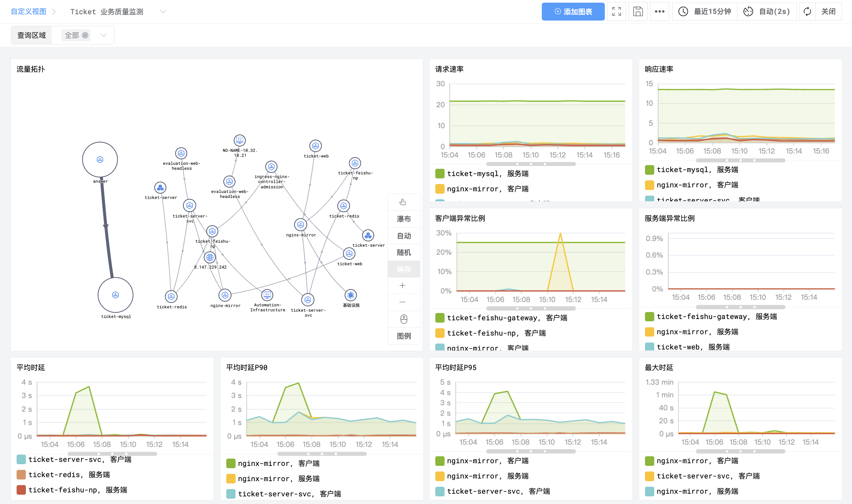852x504 pixels.
Task: Expand the Ticket 业务质量监测 view dropdown
Action: coord(163,12)
